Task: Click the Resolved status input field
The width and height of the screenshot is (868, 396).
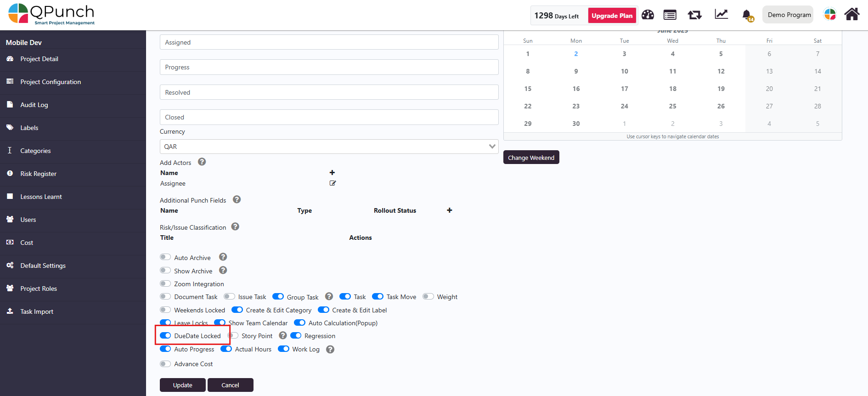Action: click(x=329, y=92)
